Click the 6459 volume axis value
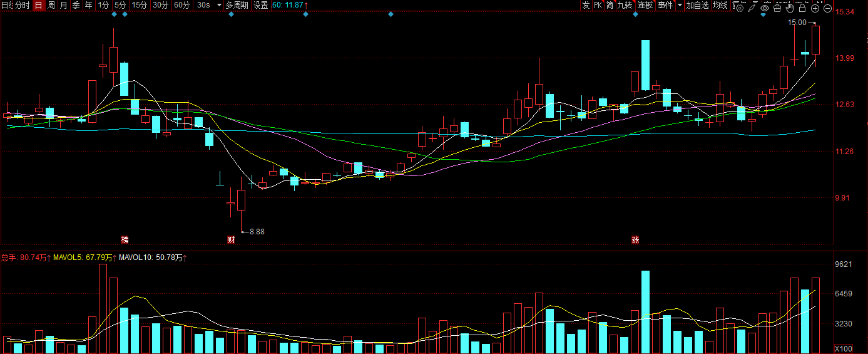This screenshot has width=868, height=354. click(x=845, y=294)
